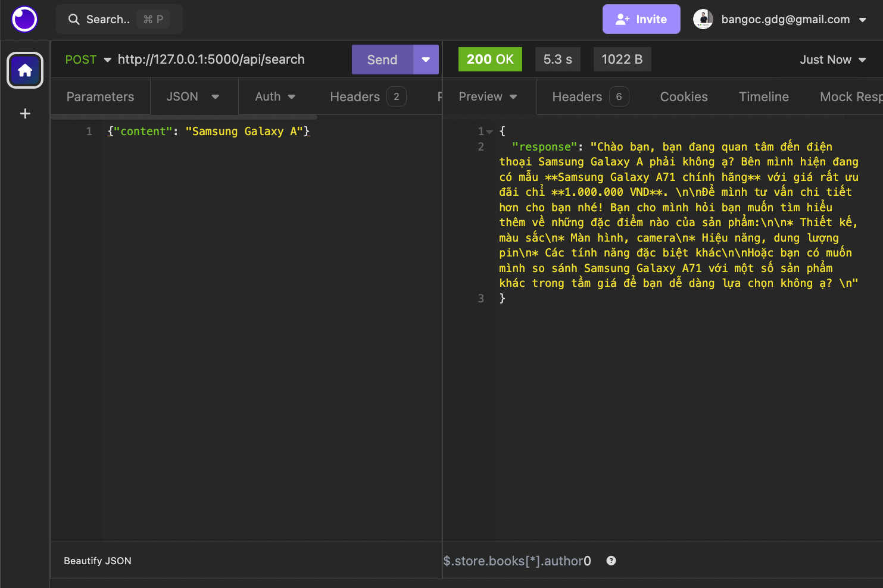Screen dimensions: 883x588
Task: Open Send options dropdown arrow
Action: click(426, 60)
